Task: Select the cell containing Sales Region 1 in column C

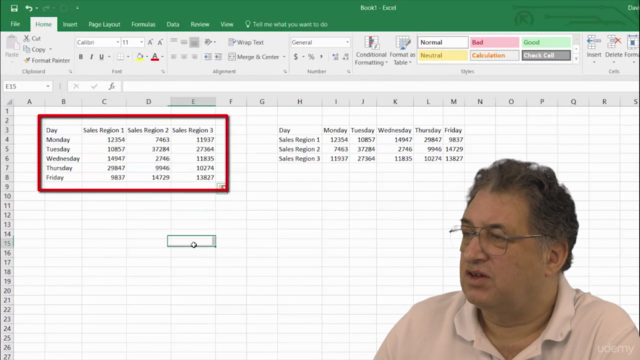Action: point(104,130)
